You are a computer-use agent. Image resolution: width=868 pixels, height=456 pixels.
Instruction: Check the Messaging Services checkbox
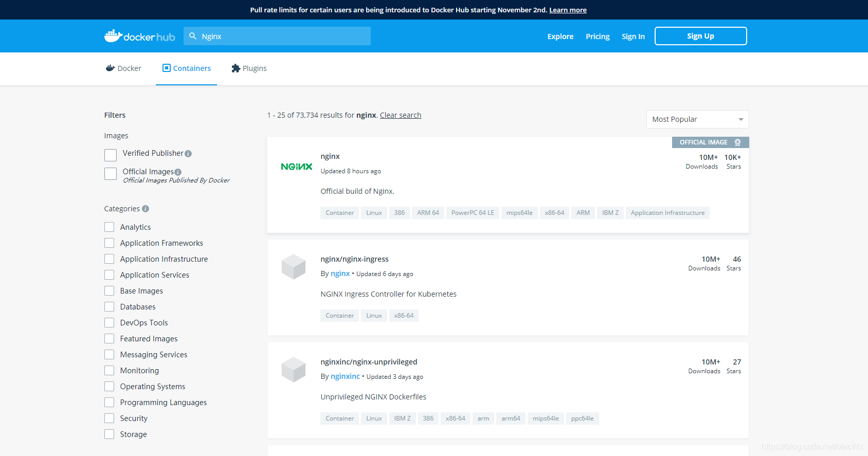click(110, 355)
